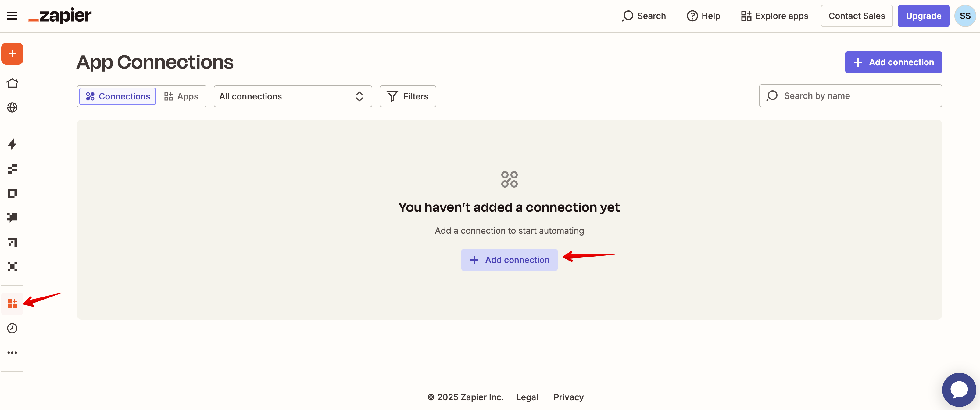Open the Discover globe icon
Image resolution: width=980 pixels, height=410 pixels.
point(12,107)
